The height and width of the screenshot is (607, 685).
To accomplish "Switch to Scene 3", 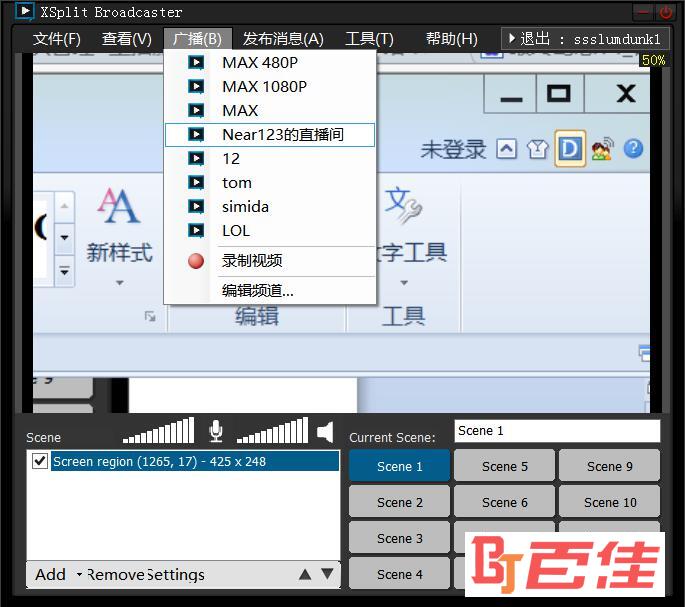I will pyautogui.click(x=399, y=538).
